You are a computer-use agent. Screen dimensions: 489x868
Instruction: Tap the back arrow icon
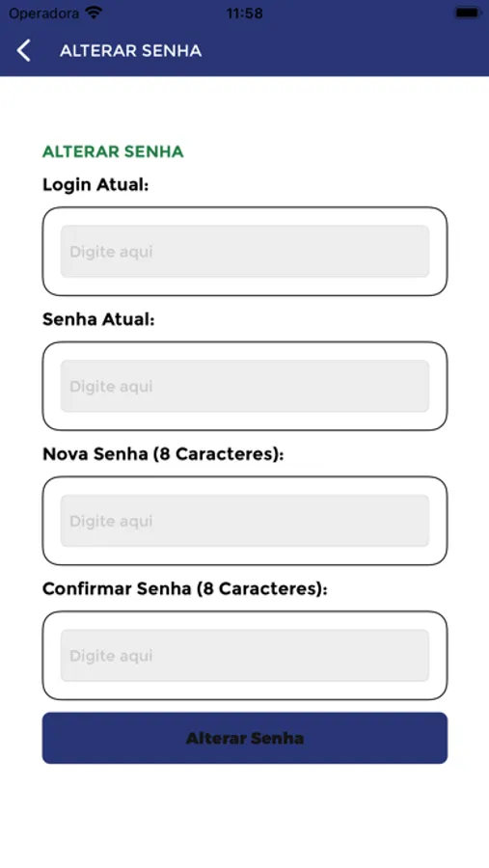coord(23,50)
